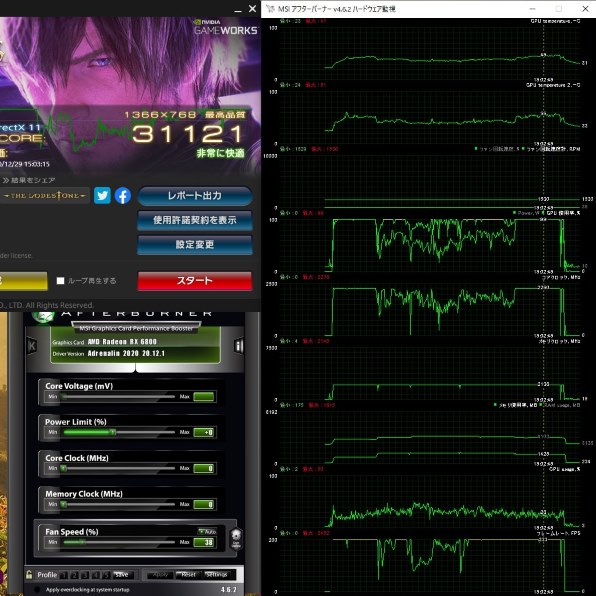The width and height of the screenshot is (596, 596).
Task: Click the fan speed RPM graph
Action: [x=429, y=182]
